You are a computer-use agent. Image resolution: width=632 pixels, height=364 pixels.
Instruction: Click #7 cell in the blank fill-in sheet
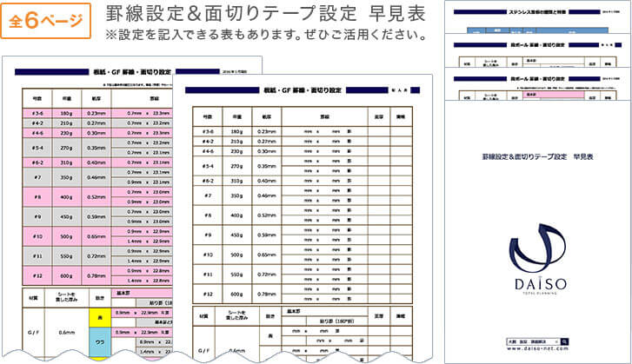coord(208,195)
